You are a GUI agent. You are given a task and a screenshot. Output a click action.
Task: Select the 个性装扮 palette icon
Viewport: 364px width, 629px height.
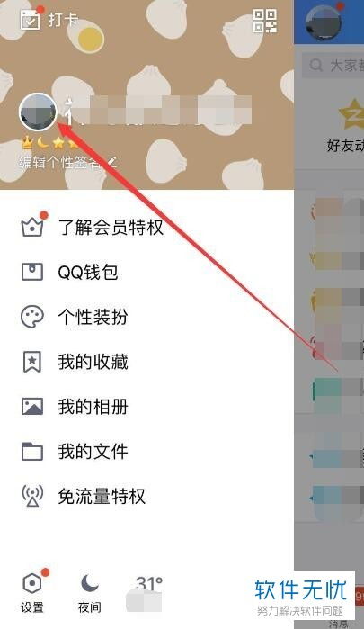(x=32, y=317)
